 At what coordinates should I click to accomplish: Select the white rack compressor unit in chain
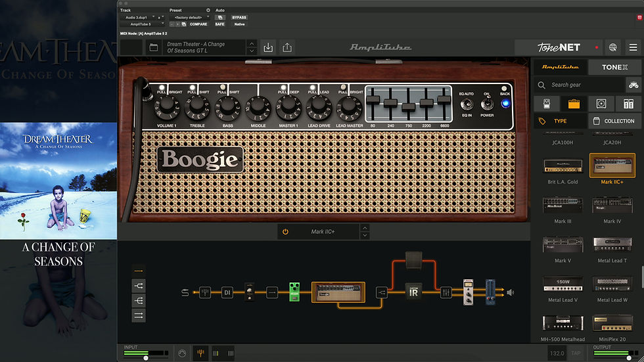pyautogui.click(x=468, y=292)
